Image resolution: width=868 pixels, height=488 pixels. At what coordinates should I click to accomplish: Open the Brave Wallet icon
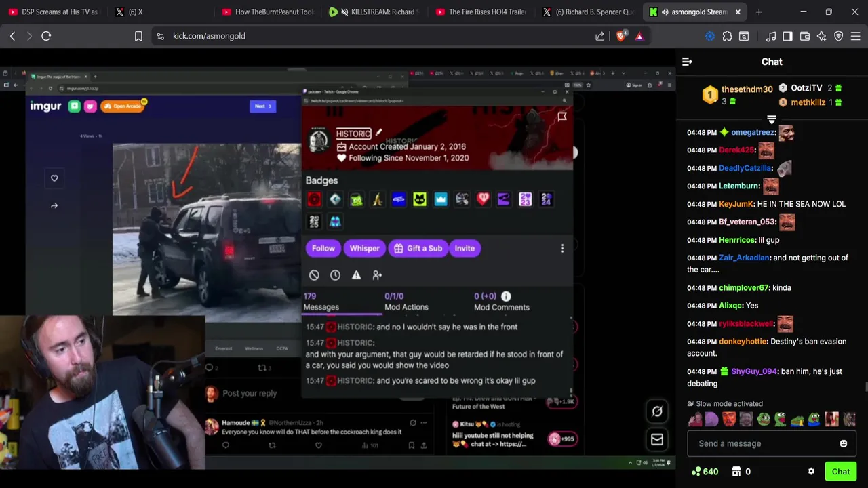804,36
